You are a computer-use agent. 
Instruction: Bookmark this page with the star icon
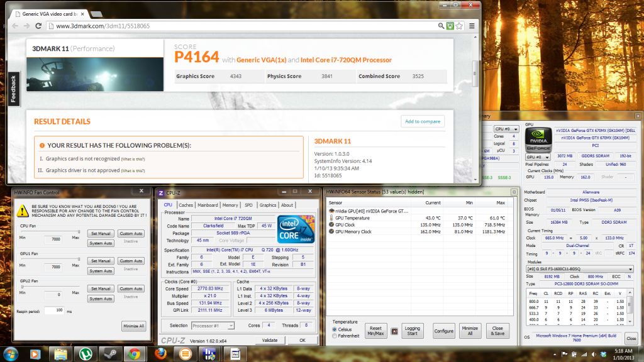coord(459,26)
